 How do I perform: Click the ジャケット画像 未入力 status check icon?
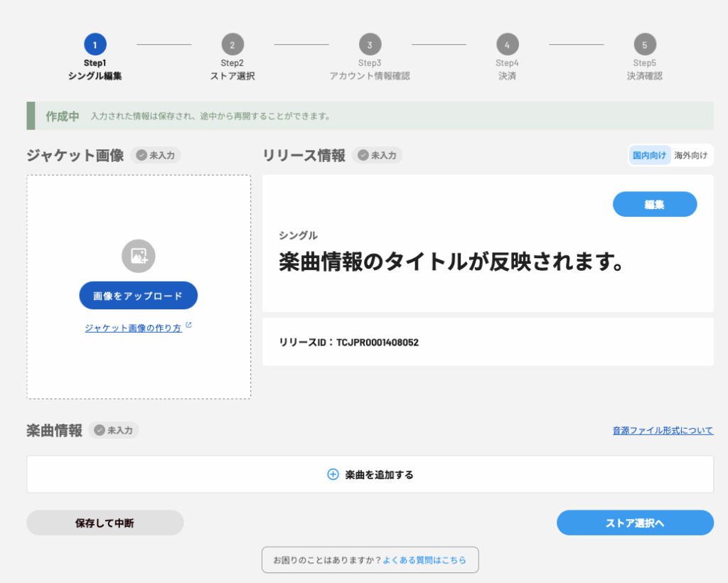pos(141,155)
